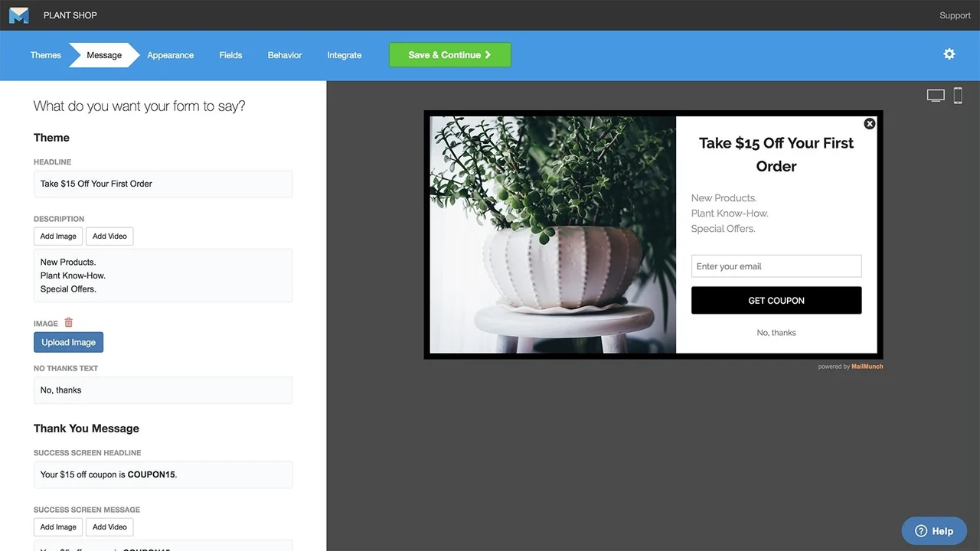The image size is (980, 551).
Task: Open the Fields tab
Action: (x=230, y=54)
